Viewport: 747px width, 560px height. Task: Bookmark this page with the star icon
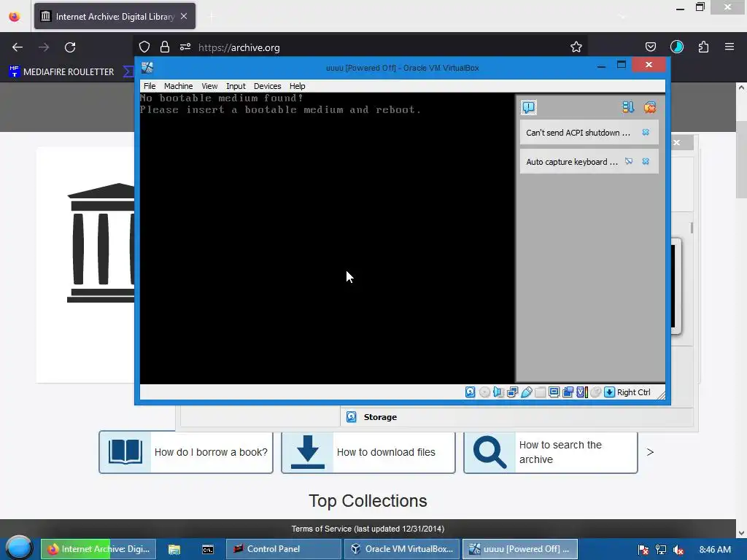[x=576, y=47]
